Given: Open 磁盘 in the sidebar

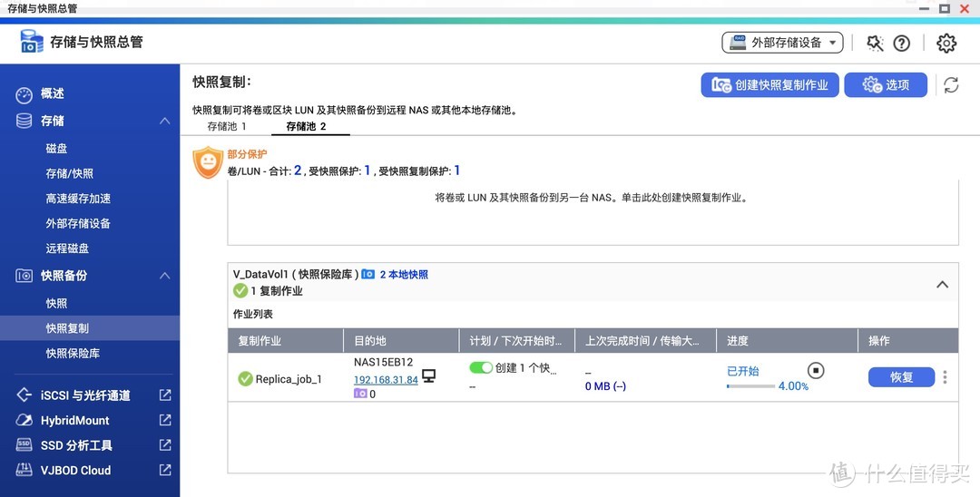Looking at the screenshot, I should [56, 149].
